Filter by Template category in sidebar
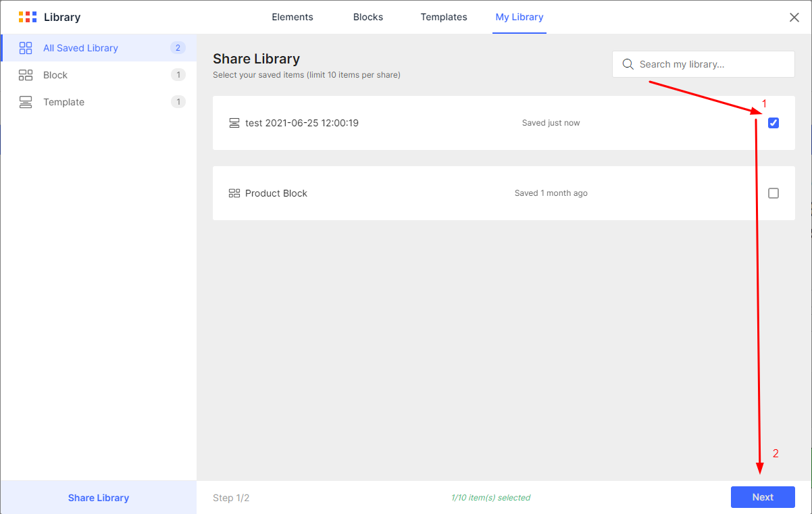812x514 pixels. pos(64,102)
